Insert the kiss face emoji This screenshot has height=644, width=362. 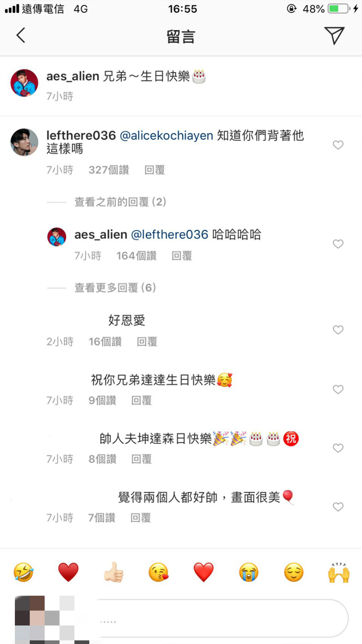[x=158, y=572]
